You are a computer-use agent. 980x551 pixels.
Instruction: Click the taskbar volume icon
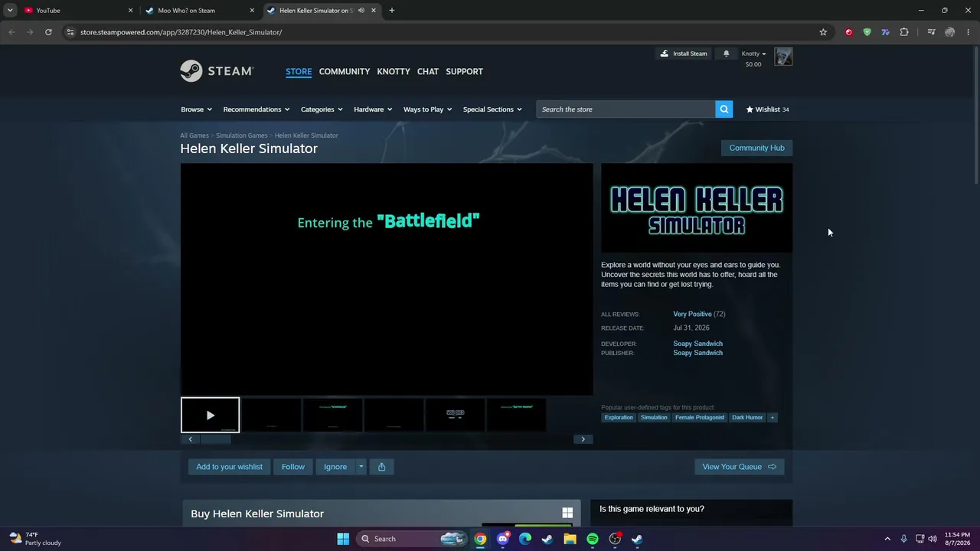pyautogui.click(x=933, y=539)
